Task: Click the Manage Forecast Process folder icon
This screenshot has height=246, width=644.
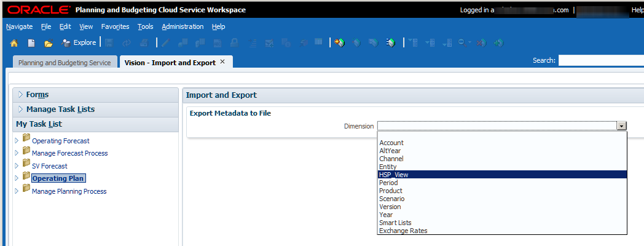Action: (x=26, y=151)
